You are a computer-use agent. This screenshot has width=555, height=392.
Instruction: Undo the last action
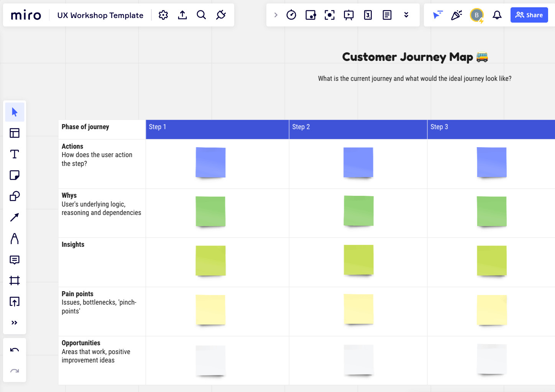pyautogui.click(x=15, y=349)
